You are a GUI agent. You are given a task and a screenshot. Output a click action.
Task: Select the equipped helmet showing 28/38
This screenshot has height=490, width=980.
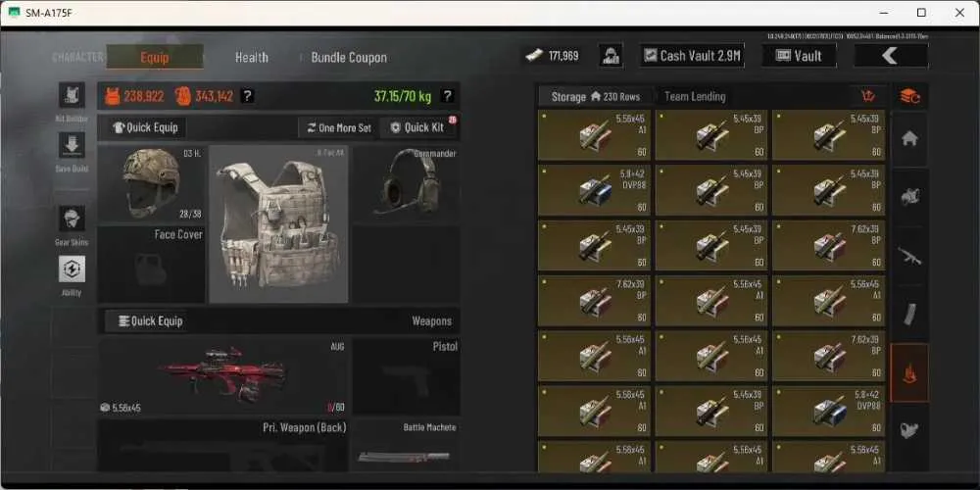pyautogui.click(x=152, y=184)
